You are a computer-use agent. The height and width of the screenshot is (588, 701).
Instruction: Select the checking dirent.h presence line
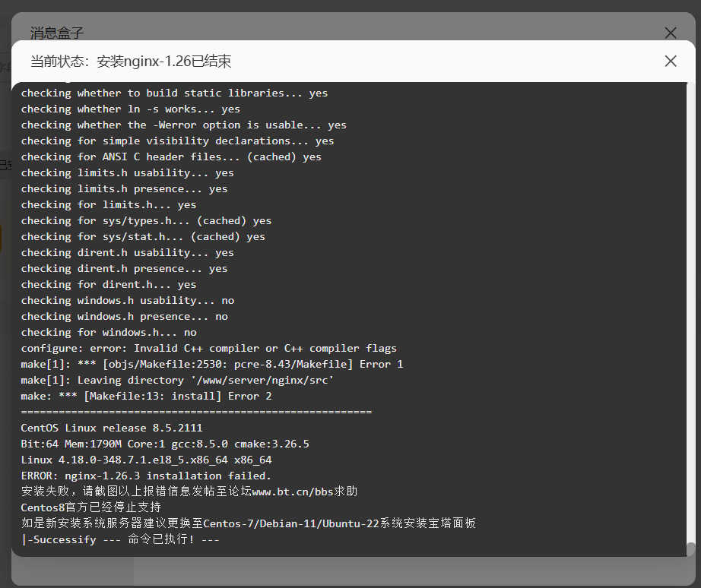(x=124, y=268)
